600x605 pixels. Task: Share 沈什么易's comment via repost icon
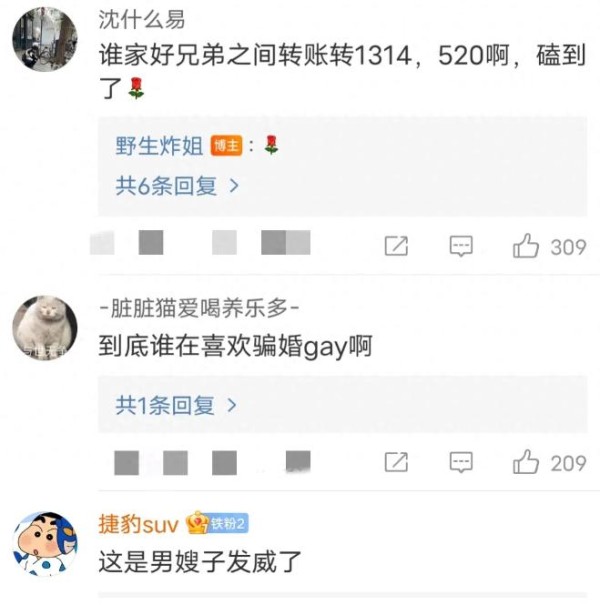396,246
